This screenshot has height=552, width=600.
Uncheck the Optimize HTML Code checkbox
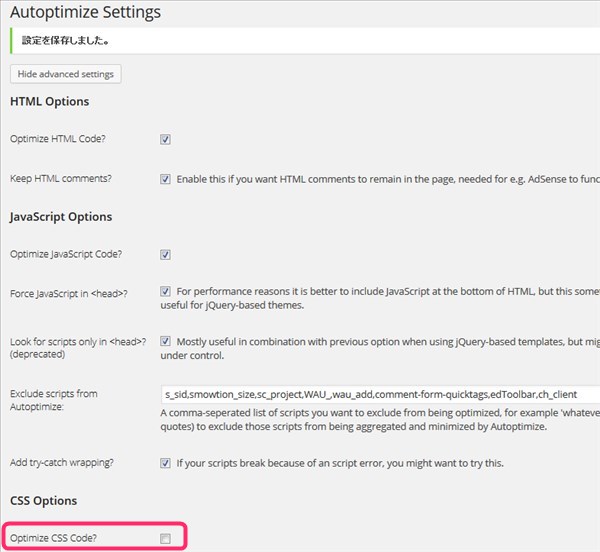point(165,139)
